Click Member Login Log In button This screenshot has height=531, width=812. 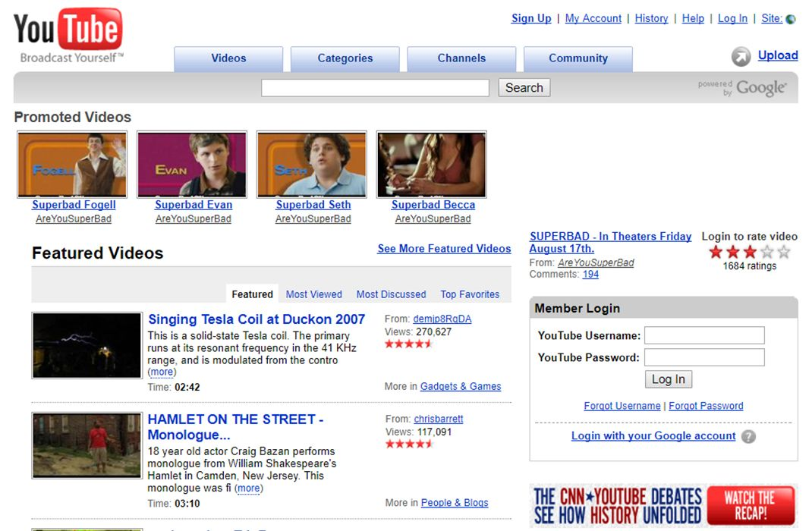point(668,379)
